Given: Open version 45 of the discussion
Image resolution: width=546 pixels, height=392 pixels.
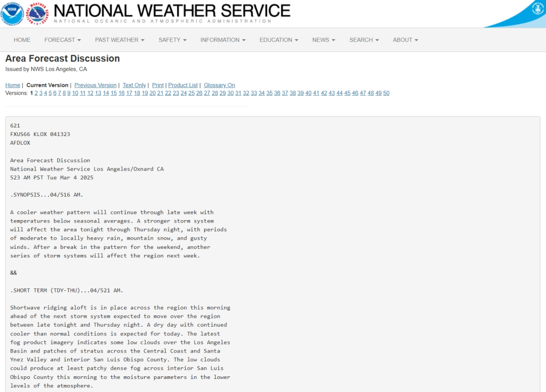Looking at the screenshot, I should click(x=347, y=93).
